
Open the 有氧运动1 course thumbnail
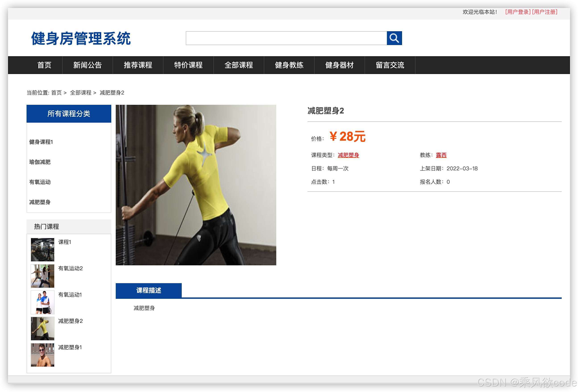click(43, 302)
